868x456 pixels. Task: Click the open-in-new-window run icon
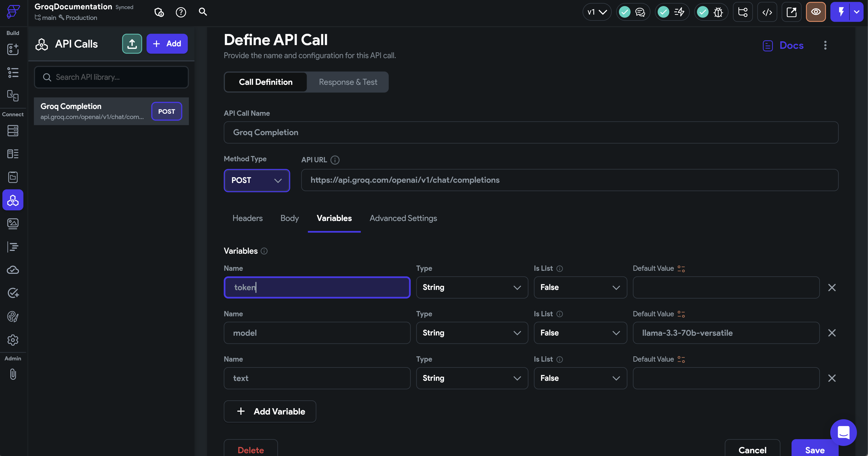792,12
